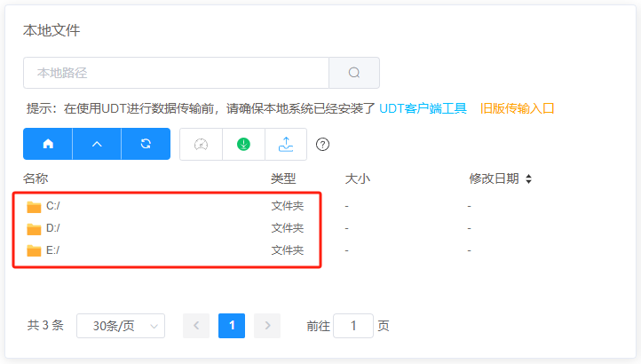Viewport: 641px width, 364px height.
Task: Click 文件夹 type cell in D:/ row
Action: 288,228
